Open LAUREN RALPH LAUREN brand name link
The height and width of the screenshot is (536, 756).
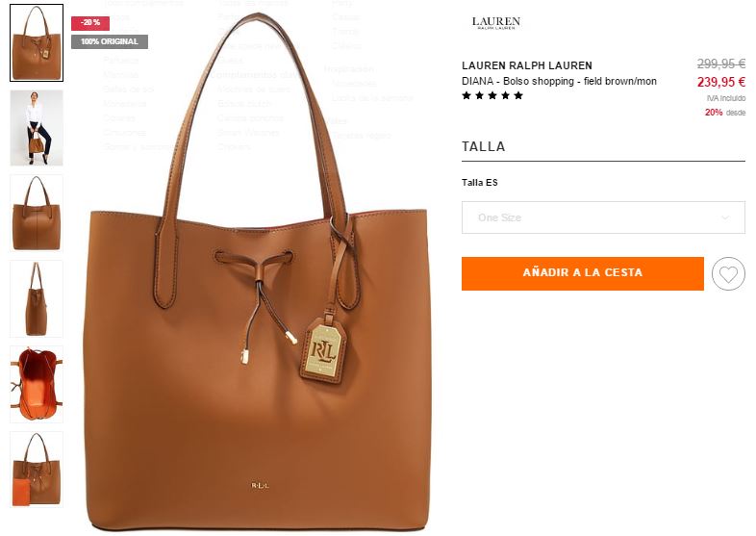pyautogui.click(x=527, y=65)
